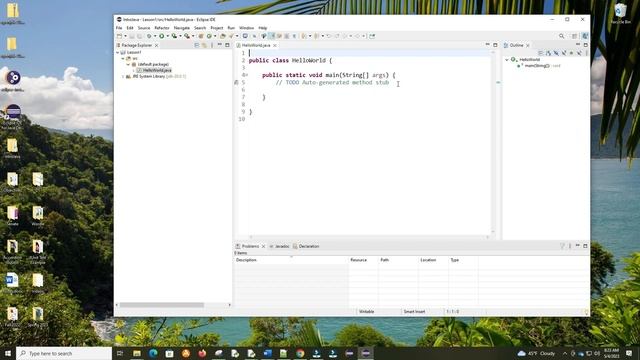The height and width of the screenshot is (360, 640).
Task: Collapse the src folder node
Action: 123,58
